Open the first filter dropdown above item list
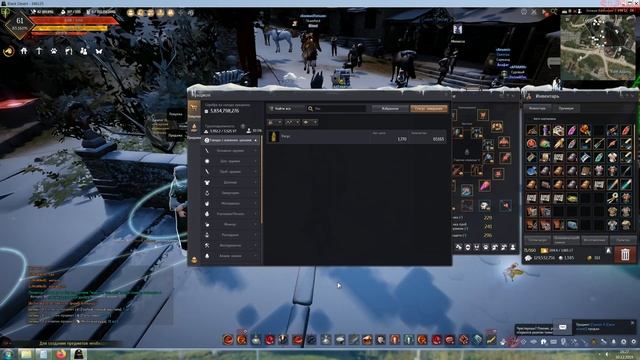 point(275,122)
